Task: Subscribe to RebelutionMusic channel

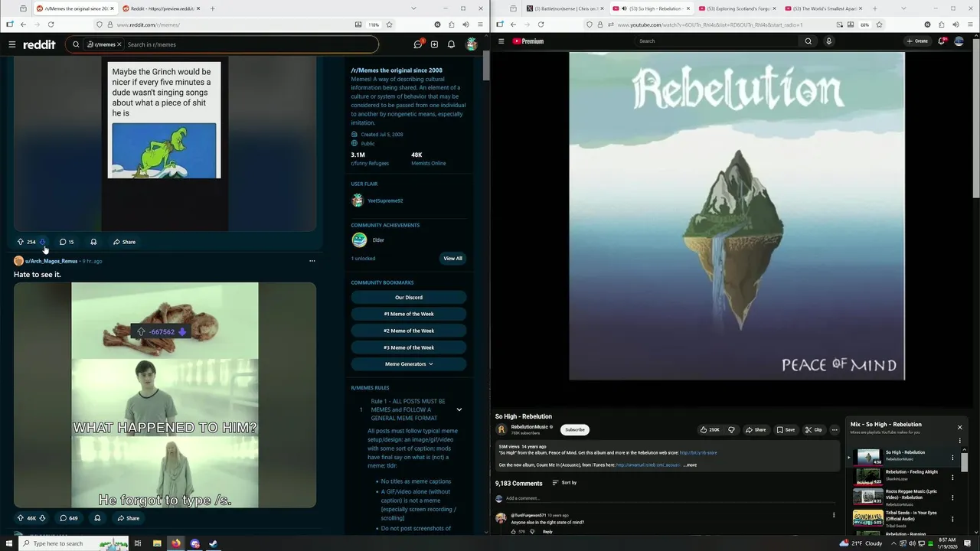Action: pos(575,430)
